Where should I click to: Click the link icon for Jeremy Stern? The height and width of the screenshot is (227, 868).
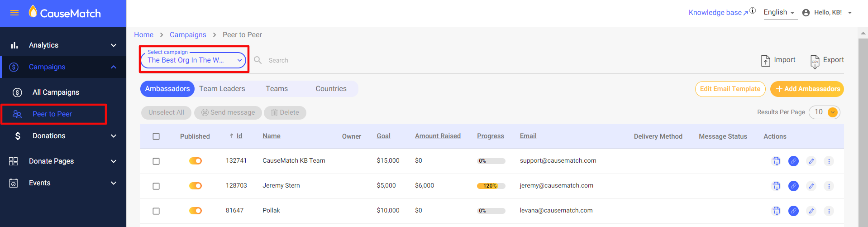(793, 186)
